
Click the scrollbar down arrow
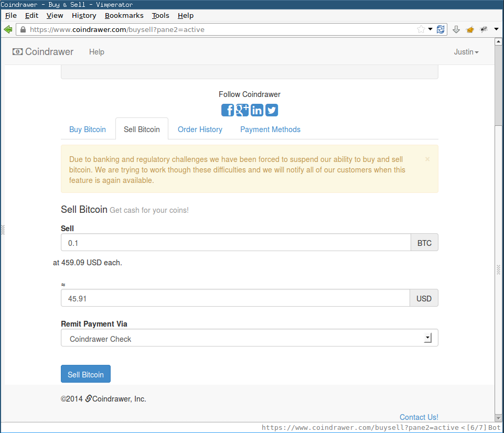[x=499, y=418]
